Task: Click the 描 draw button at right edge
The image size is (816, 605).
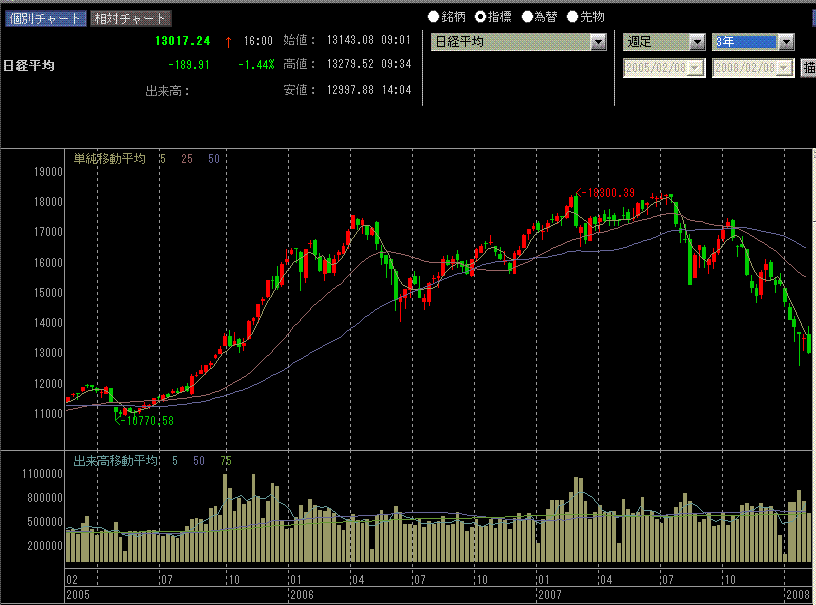Action: pyautogui.click(x=808, y=68)
